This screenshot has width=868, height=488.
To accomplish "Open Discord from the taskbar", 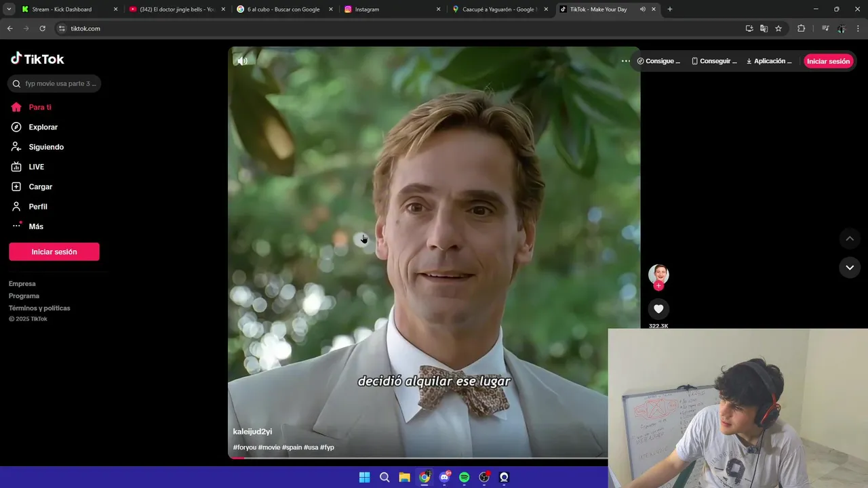I will click(x=444, y=477).
